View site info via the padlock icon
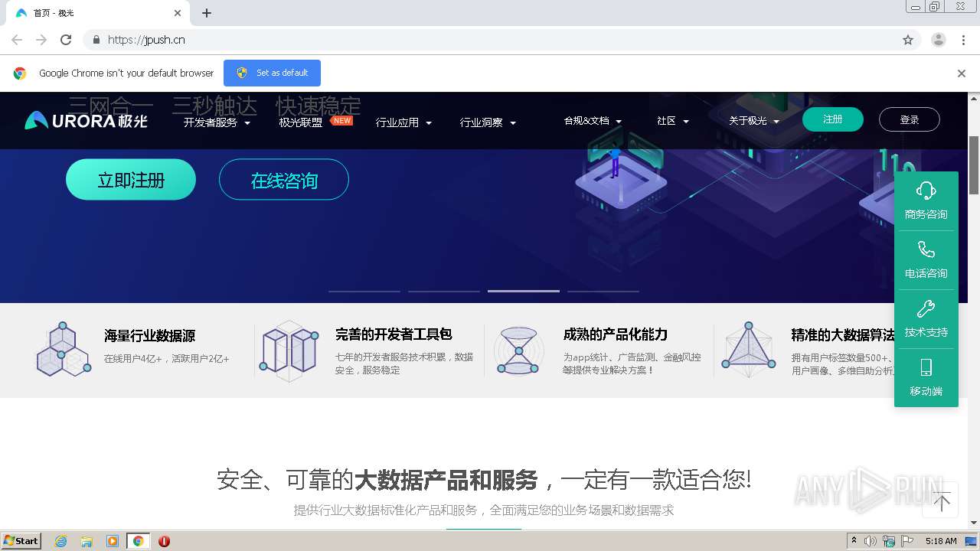This screenshot has width=980, height=551. (96, 40)
